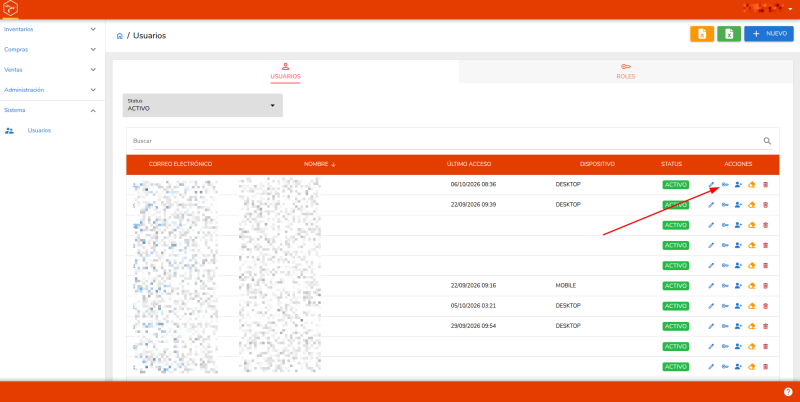Click ACTIVO badge in 05/10/2026 03:21 row

pos(676,306)
